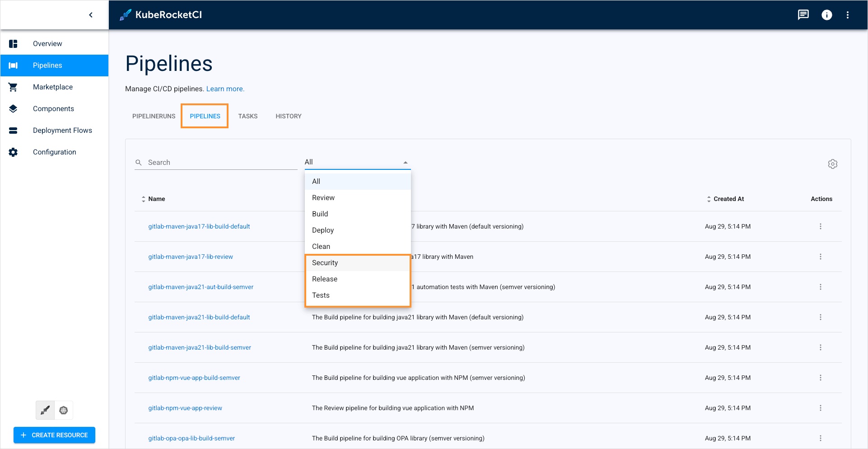Pick the Tests option in dropdown

click(321, 295)
